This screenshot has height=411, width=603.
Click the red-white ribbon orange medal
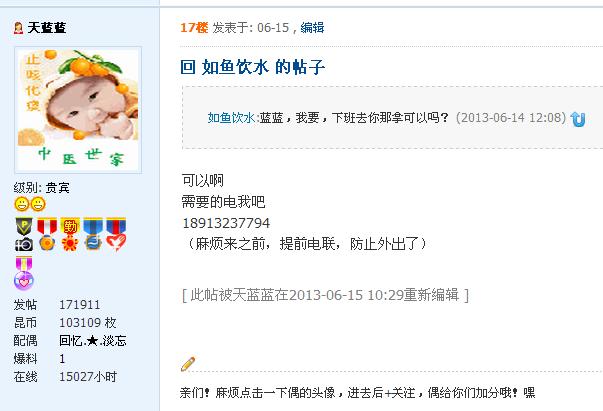(47, 234)
